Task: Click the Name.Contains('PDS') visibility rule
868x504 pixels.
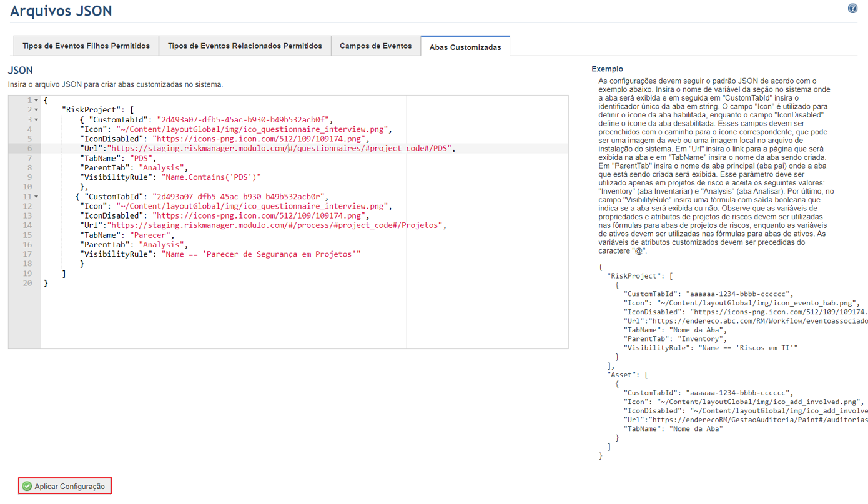Action: tap(211, 177)
